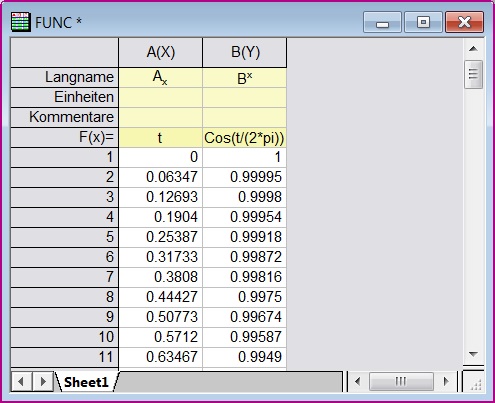Click the horizontal scrollbar left arrow

[358, 381]
